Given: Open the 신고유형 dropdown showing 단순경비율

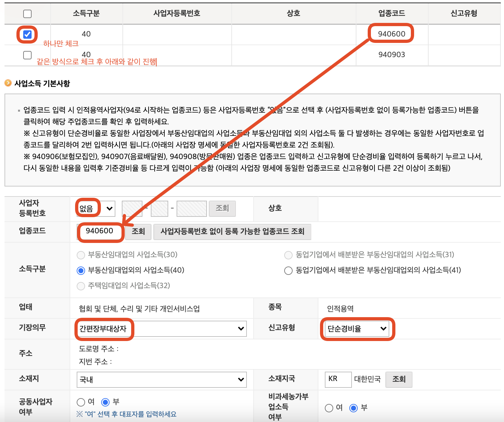Looking at the screenshot, I should tap(357, 329).
